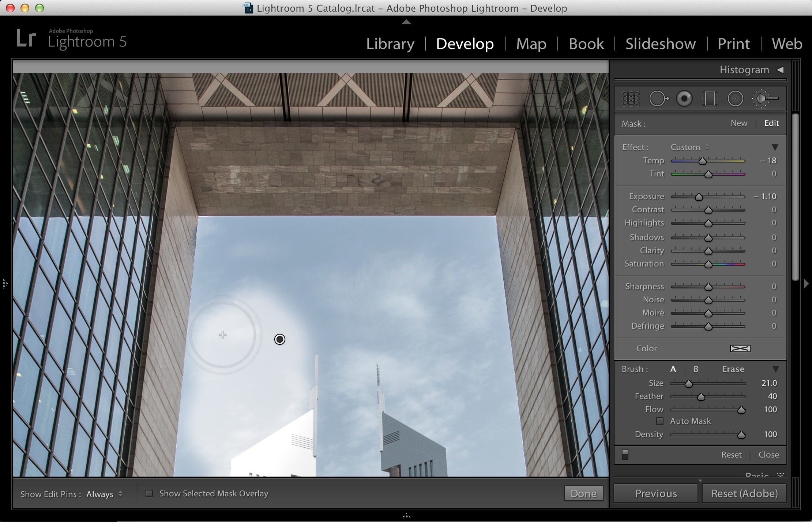Click the Flow slider handle
The image size is (812, 522).
point(741,410)
